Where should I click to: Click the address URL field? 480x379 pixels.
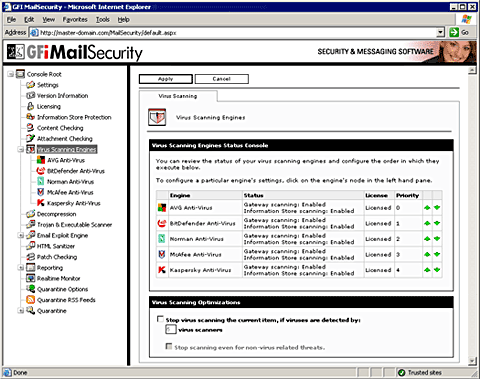pyautogui.click(x=238, y=33)
